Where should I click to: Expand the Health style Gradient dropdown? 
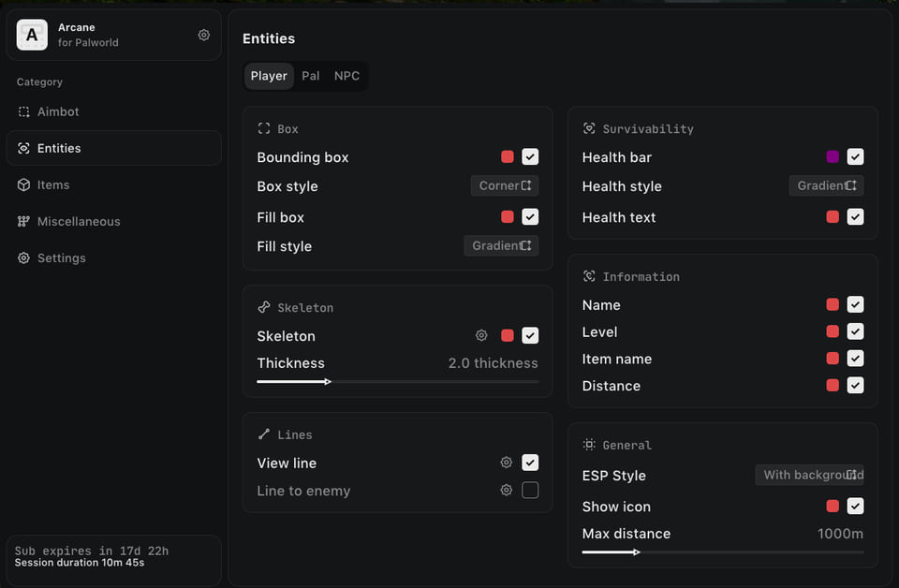point(826,185)
